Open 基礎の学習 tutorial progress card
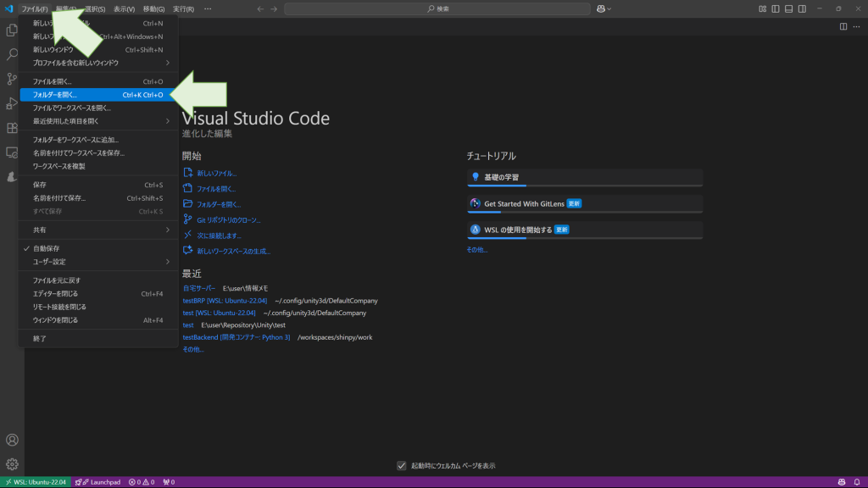 click(x=585, y=178)
